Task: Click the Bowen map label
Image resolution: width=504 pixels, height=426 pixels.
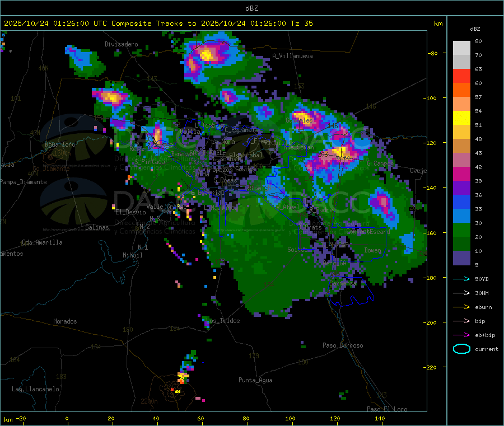Action: [x=372, y=250]
